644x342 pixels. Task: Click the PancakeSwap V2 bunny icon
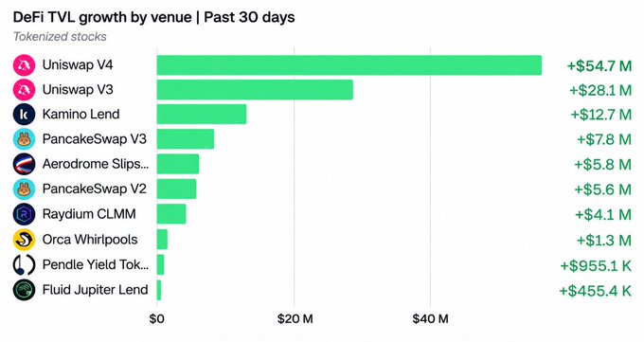pos(24,189)
